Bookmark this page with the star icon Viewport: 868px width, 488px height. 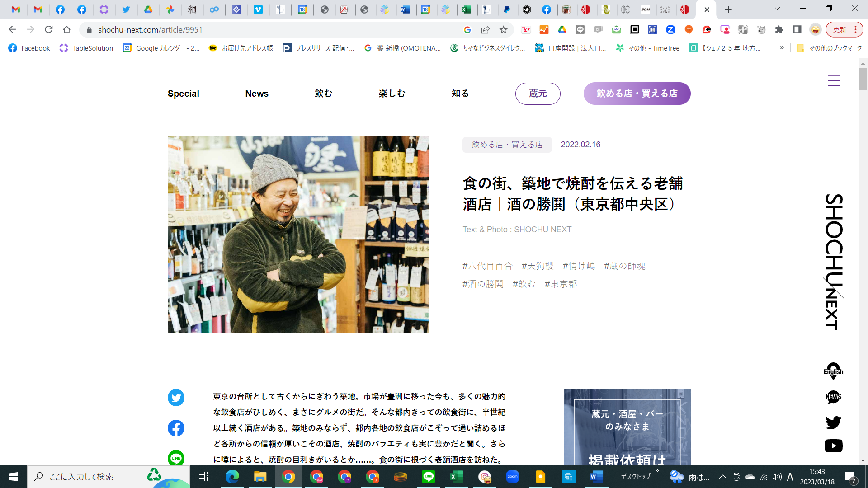pos(503,30)
